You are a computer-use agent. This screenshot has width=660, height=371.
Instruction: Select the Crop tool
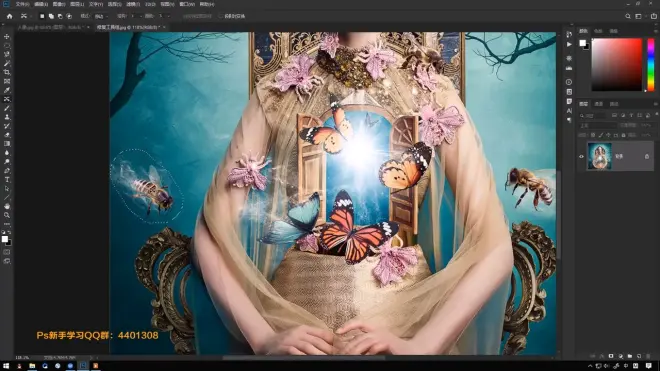pos(7,72)
